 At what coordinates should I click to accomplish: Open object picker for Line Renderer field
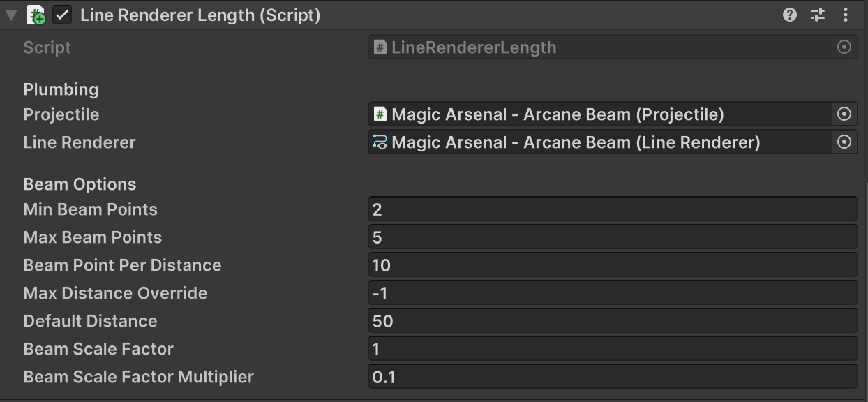pos(844,142)
